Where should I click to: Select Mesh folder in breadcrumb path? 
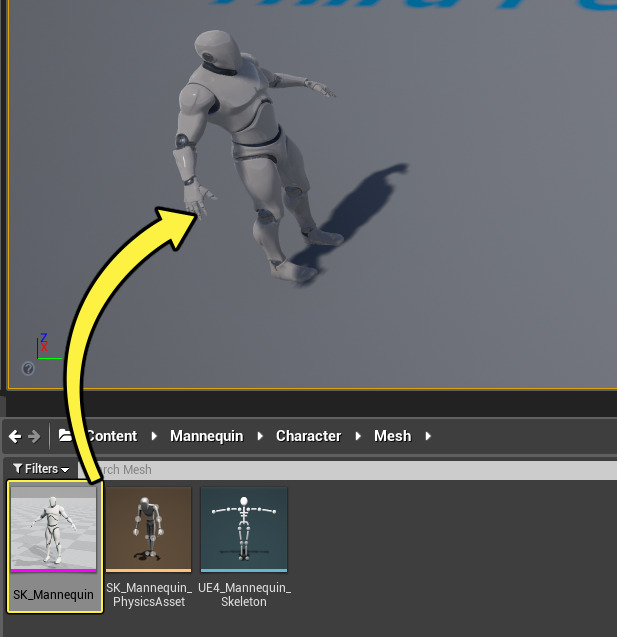[392, 436]
